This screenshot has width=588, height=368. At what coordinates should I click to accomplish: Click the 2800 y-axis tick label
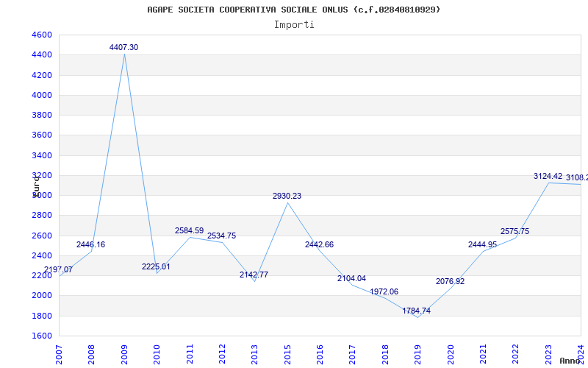(40, 215)
